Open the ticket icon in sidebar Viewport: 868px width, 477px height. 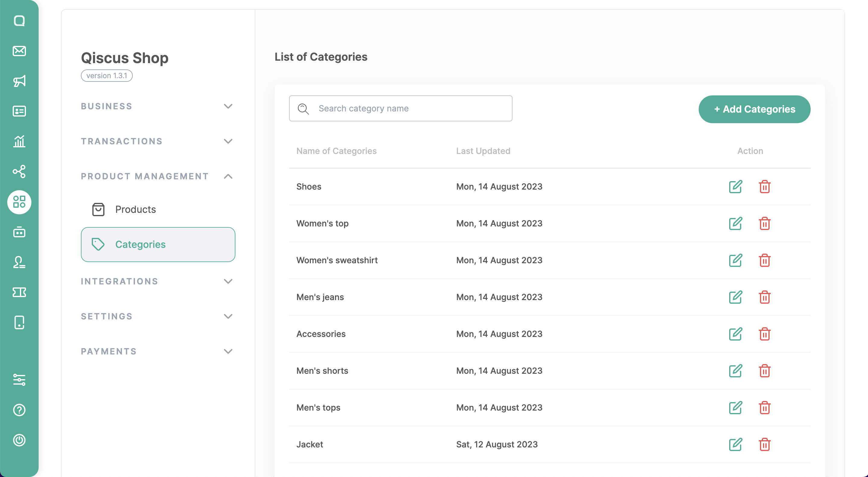[19, 292]
